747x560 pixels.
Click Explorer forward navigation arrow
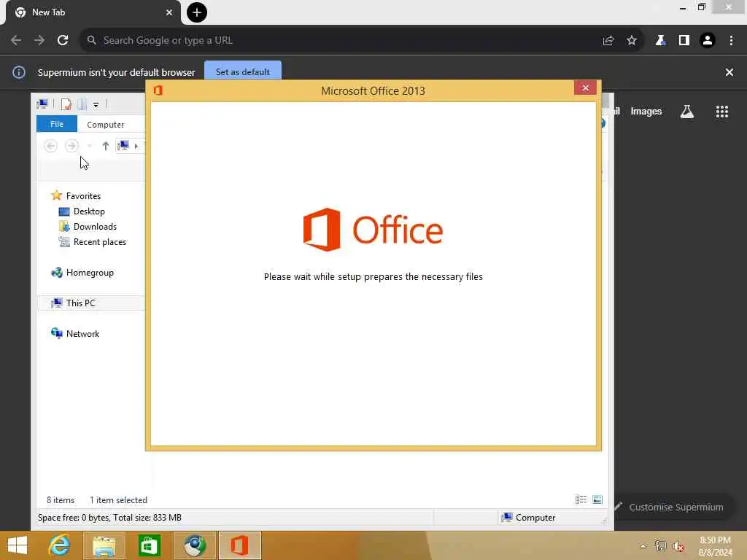pos(71,146)
